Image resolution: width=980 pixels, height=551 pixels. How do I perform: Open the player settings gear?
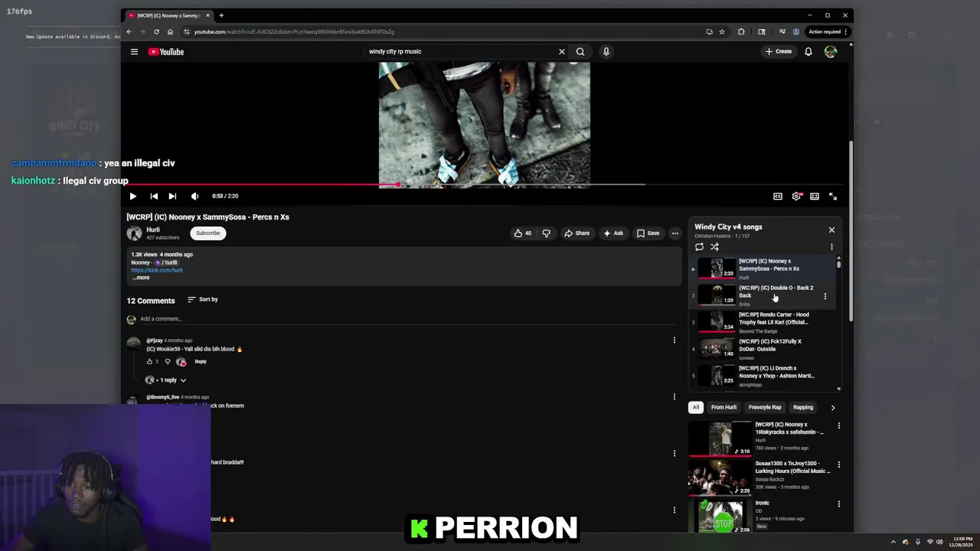[796, 197]
